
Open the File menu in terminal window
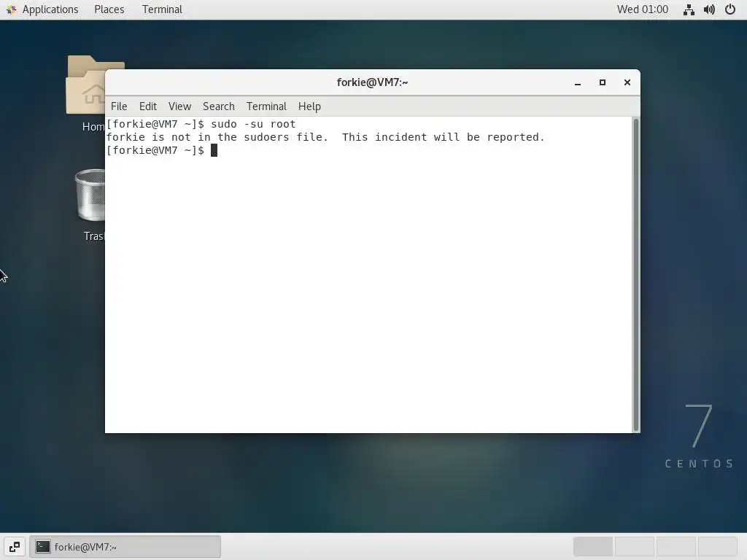click(119, 106)
